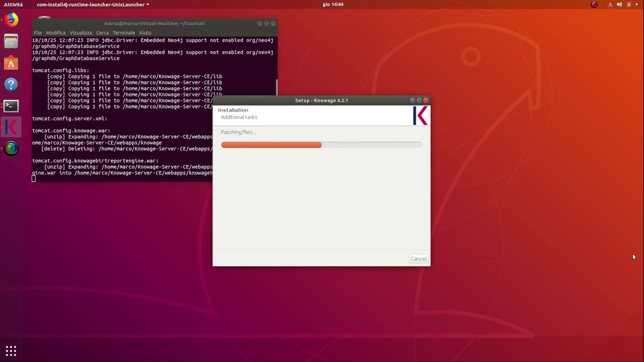The width and height of the screenshot is (644, 362).
Task: Open the Attività overview
Action: [x=14, y=5]
